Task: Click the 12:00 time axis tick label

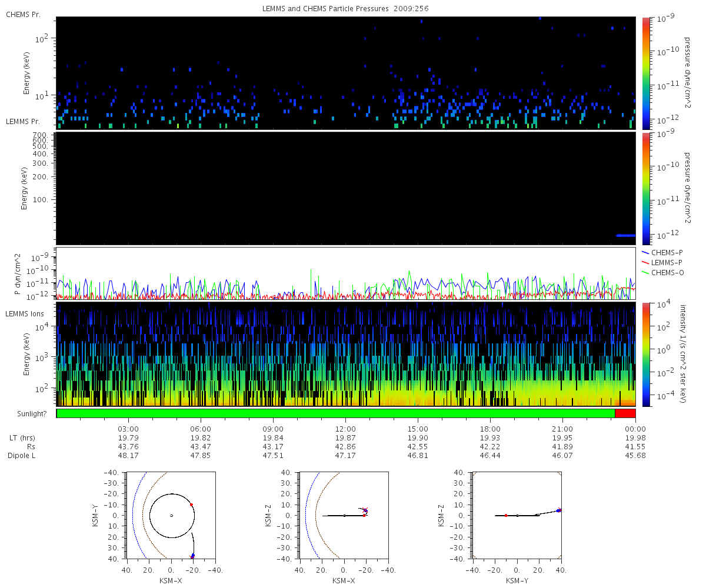Action: 345,429
